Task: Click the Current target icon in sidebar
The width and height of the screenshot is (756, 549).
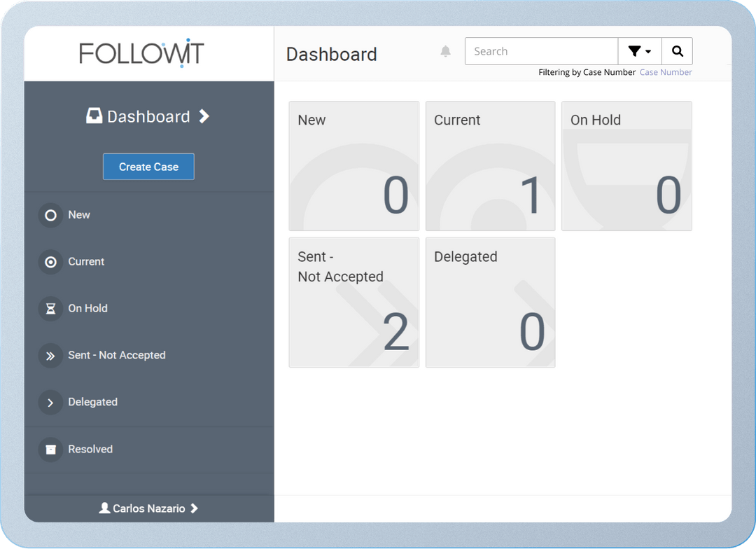Action: 50,262
